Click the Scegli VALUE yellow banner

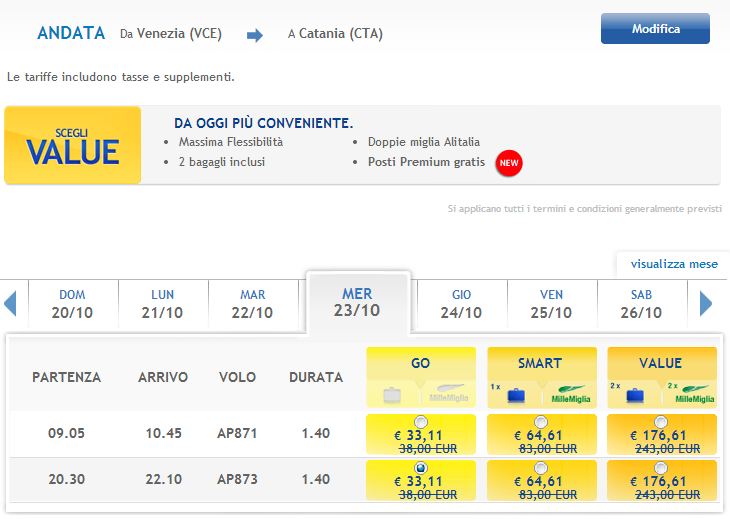point(73,145)
